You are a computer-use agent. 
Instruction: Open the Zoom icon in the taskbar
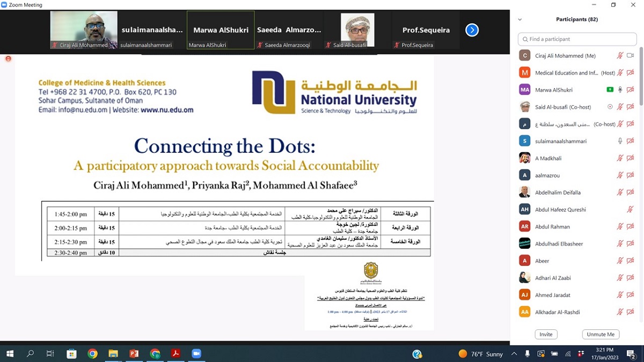tap(196, 353)
